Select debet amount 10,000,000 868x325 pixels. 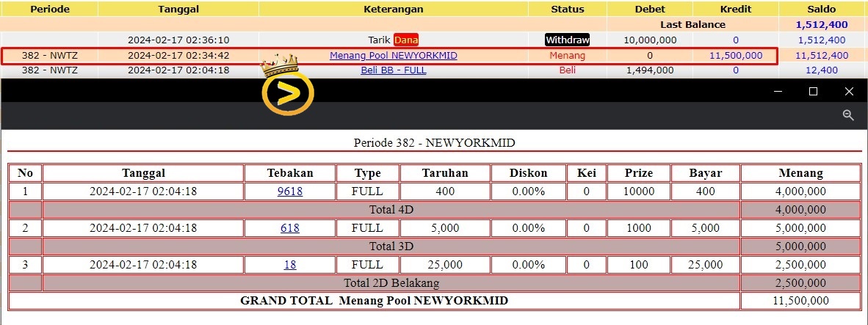pos(650,40)
